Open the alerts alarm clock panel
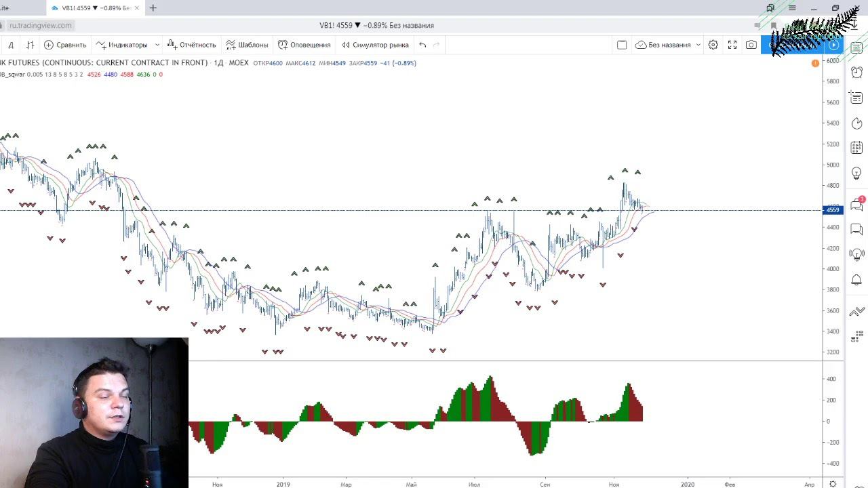The width and height of the screenshot is (868, 488). (x=856, y=72)
